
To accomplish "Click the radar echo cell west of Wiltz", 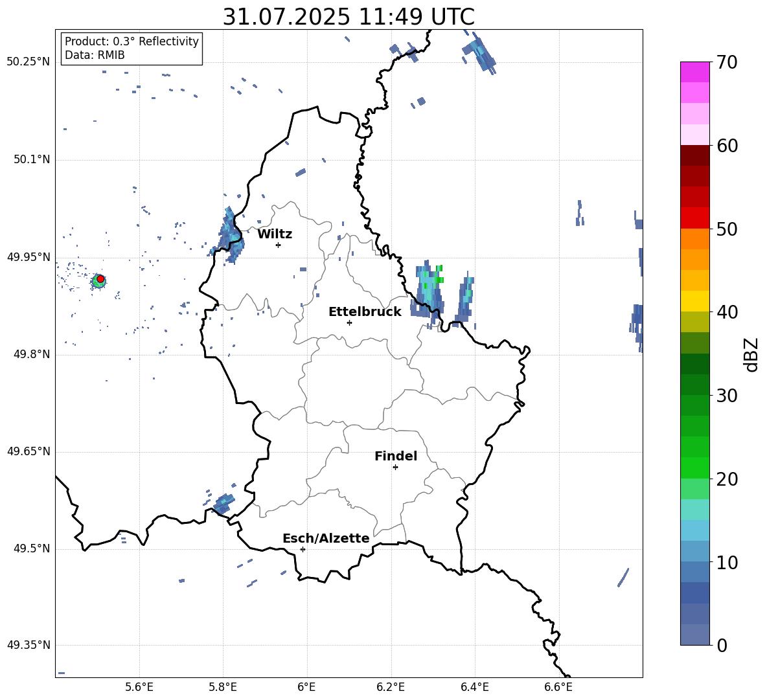I will (x=230, y=236).
